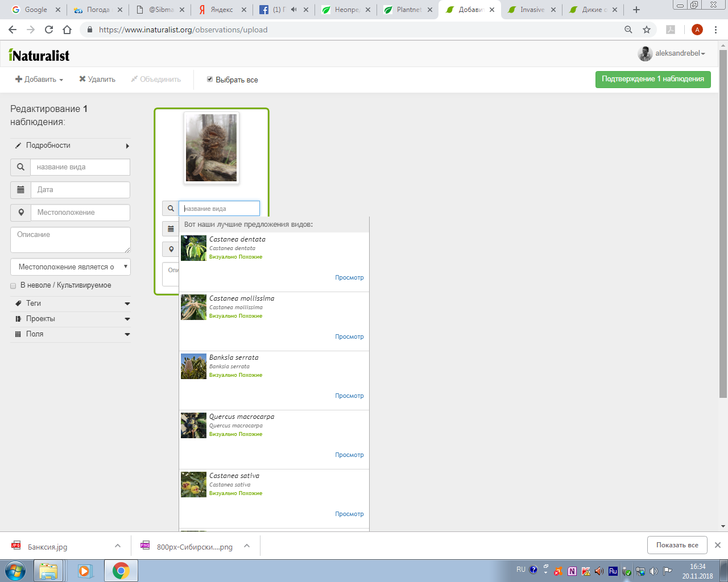The height and width of the screenshot is (582, 728).
Task: Click the calendar icon beside Дата field
Action: tap(20, 190)
